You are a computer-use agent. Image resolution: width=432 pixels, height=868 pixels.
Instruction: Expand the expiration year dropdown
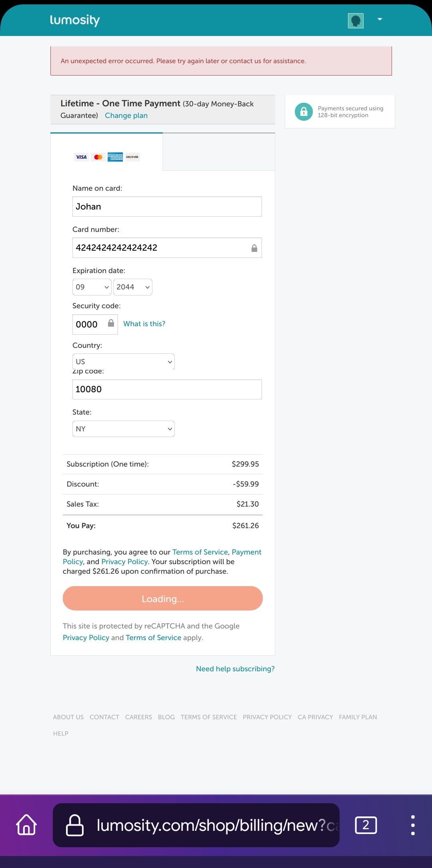(133, 287)
